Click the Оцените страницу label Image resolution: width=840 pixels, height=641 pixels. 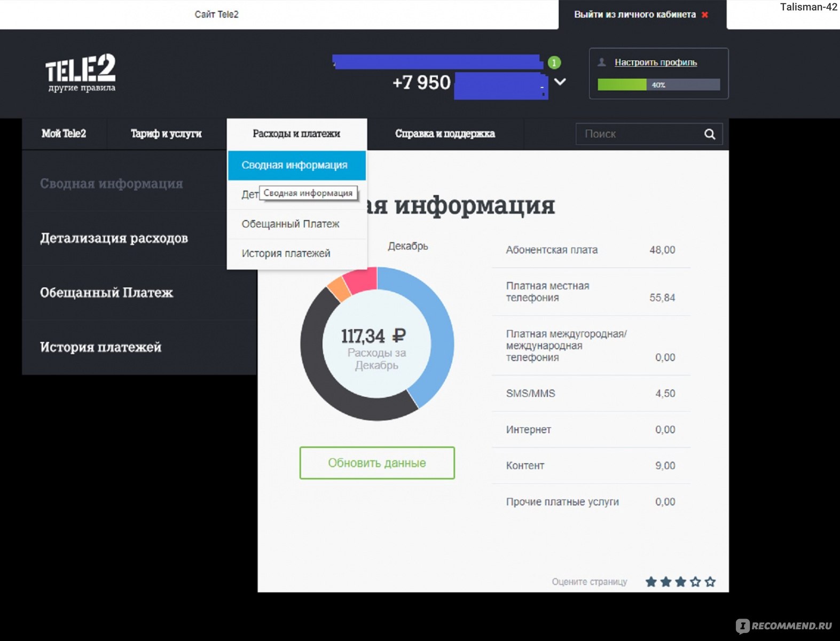pyautogui.click(x=590, y=582)
